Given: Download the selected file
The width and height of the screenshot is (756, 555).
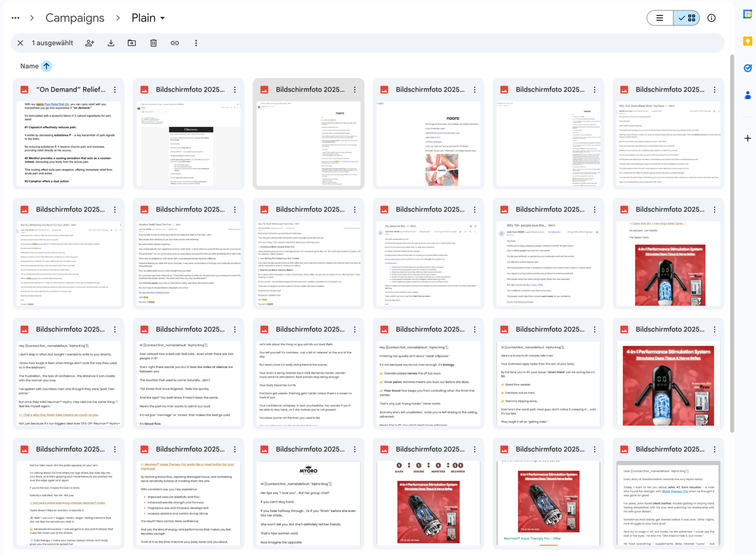Looking at the screenshot, I should pos(111,43).
